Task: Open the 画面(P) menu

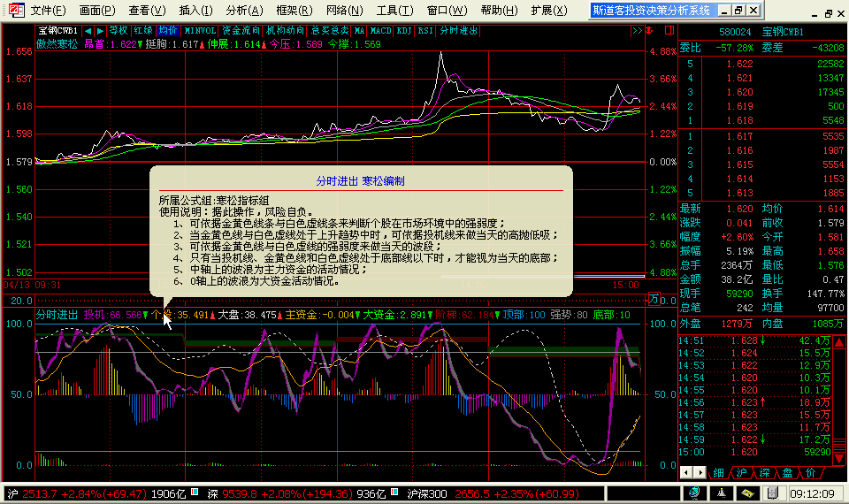Action: tap(97, 11)
